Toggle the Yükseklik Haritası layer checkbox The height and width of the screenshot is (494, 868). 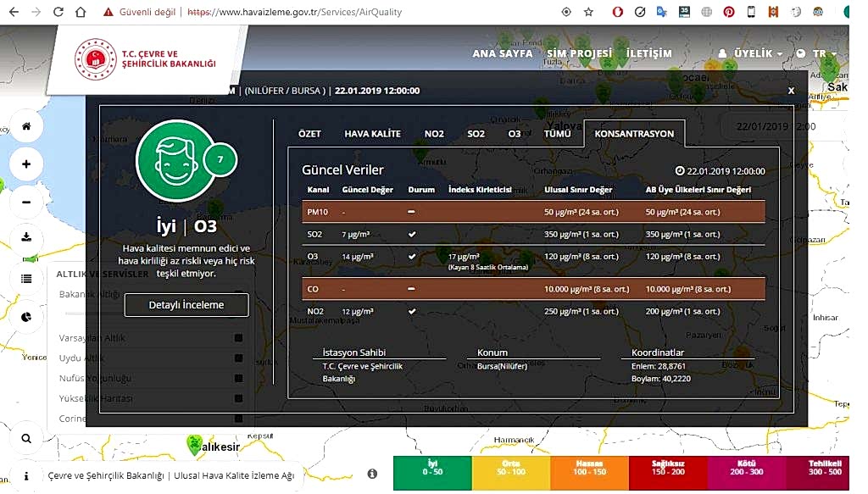tap(238, 398)
